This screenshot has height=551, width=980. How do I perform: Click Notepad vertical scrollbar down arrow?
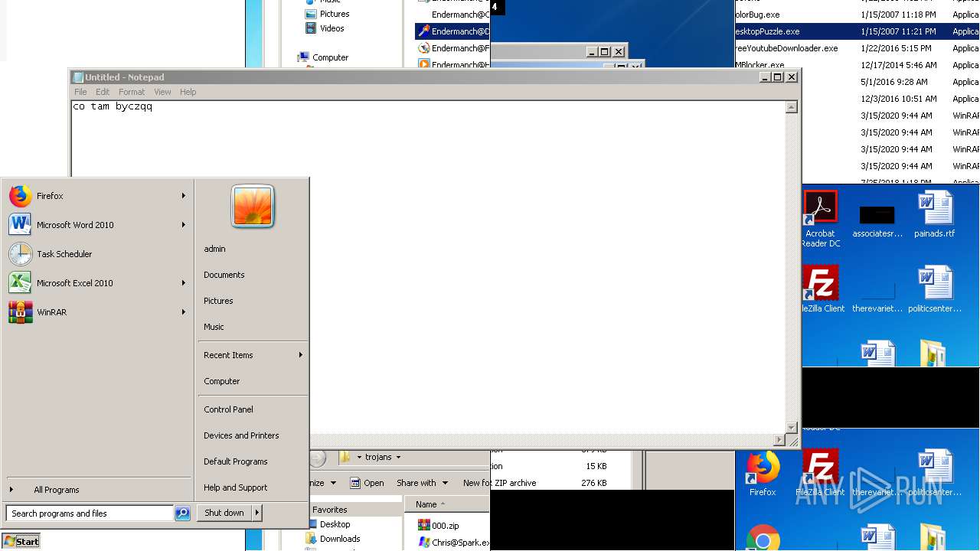(x=792, y=428)
